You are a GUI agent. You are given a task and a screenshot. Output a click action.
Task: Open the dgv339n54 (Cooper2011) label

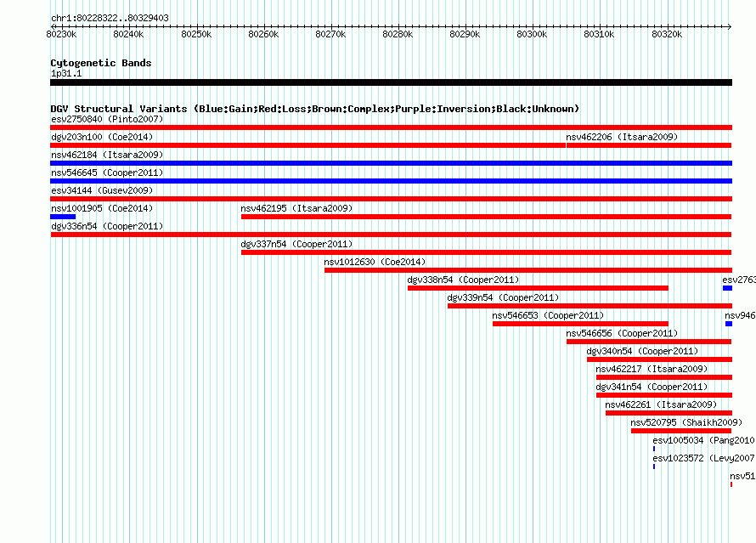[503, 297]
